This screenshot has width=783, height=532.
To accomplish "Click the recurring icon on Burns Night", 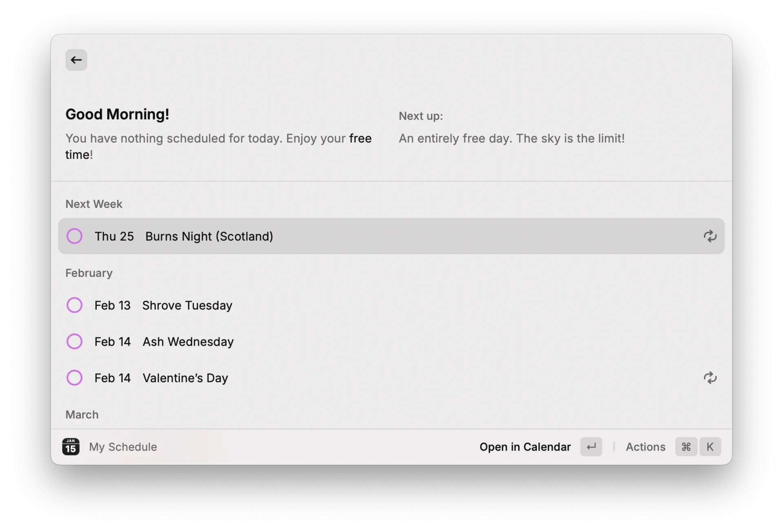I will pos(710,236).
